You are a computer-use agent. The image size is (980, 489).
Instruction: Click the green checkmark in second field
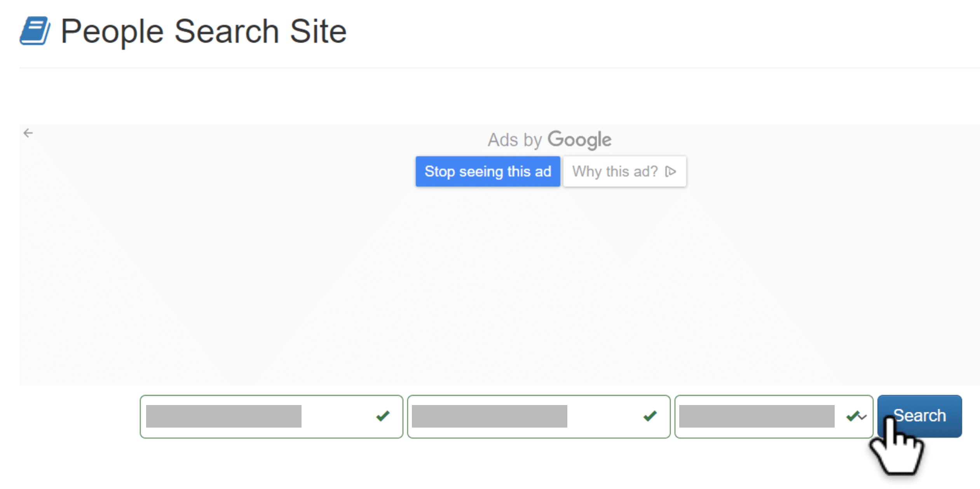pyautogui.click(x=650, y=416)
